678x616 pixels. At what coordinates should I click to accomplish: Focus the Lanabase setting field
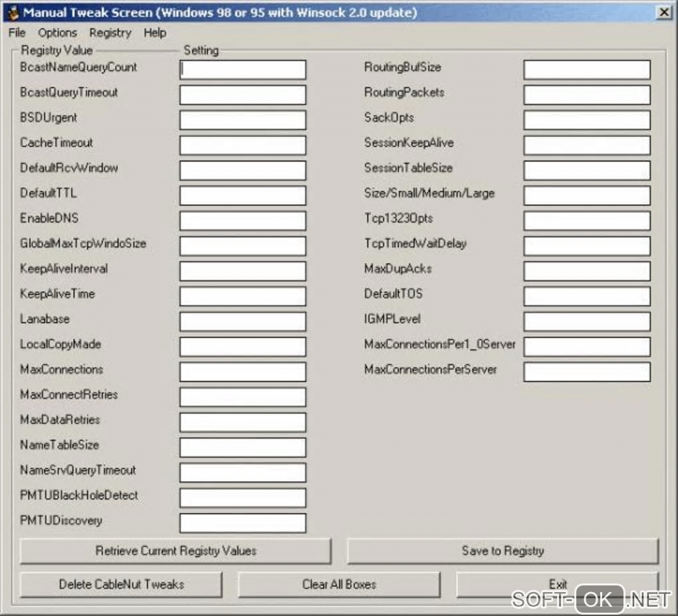pos(243,321)
